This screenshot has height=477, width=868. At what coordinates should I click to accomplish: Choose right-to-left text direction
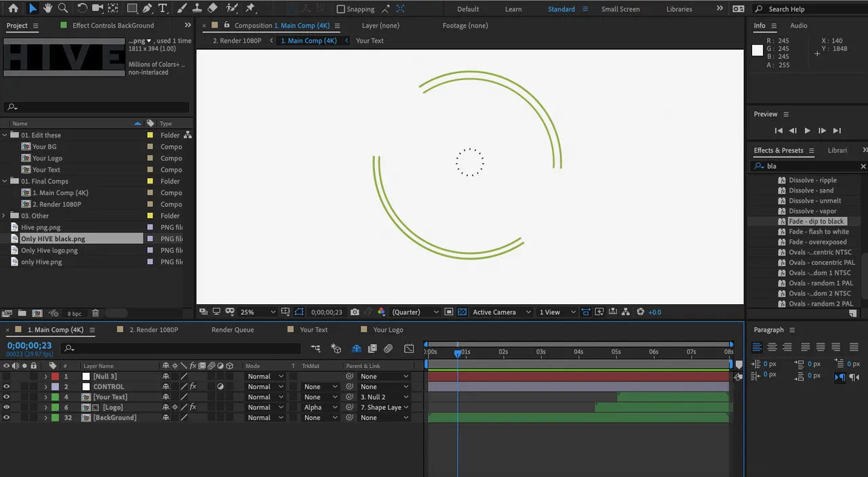tap(854, 377)
